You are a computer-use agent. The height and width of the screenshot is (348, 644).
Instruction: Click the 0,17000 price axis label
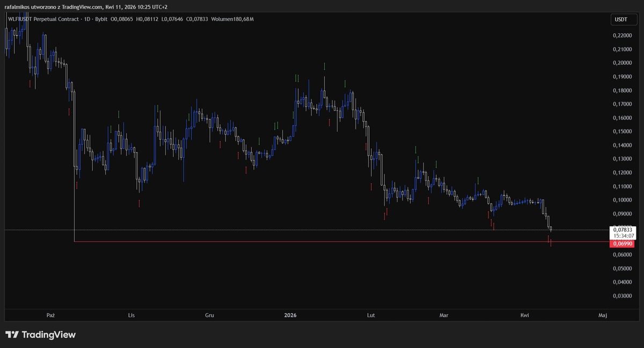(622, 104)
